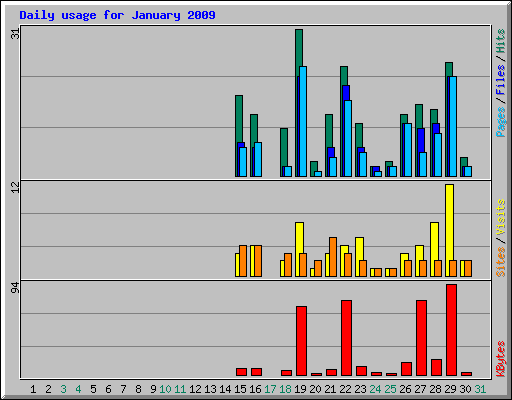Click day label '22' on the x-axis
Screen dimensions: 512x400
click(x=345, y=389)
